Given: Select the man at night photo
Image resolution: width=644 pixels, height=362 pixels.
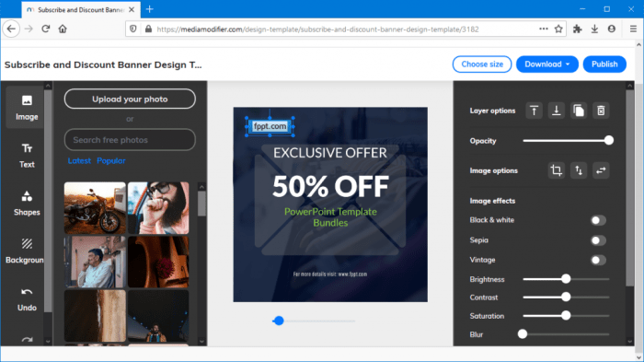Looking at the screenshot, I should [x=158, y=316].
